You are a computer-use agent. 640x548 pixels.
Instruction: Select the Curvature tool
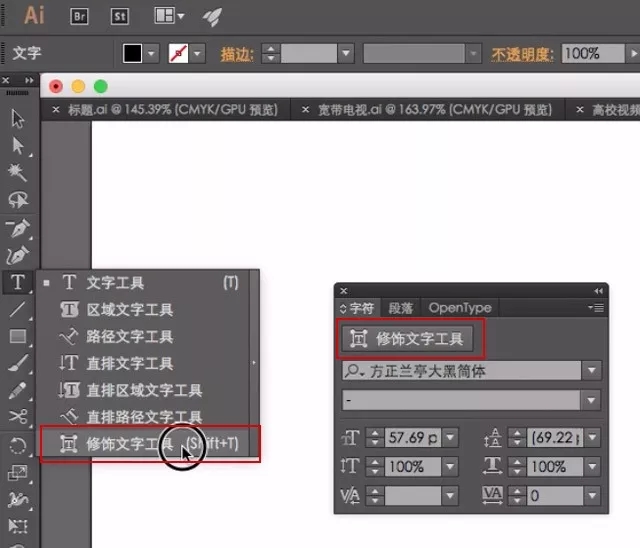tap(18, 255)
